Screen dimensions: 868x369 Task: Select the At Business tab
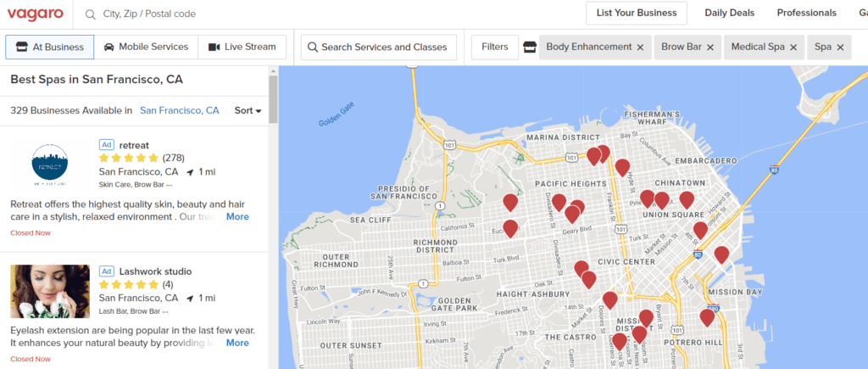pos(50,48)
